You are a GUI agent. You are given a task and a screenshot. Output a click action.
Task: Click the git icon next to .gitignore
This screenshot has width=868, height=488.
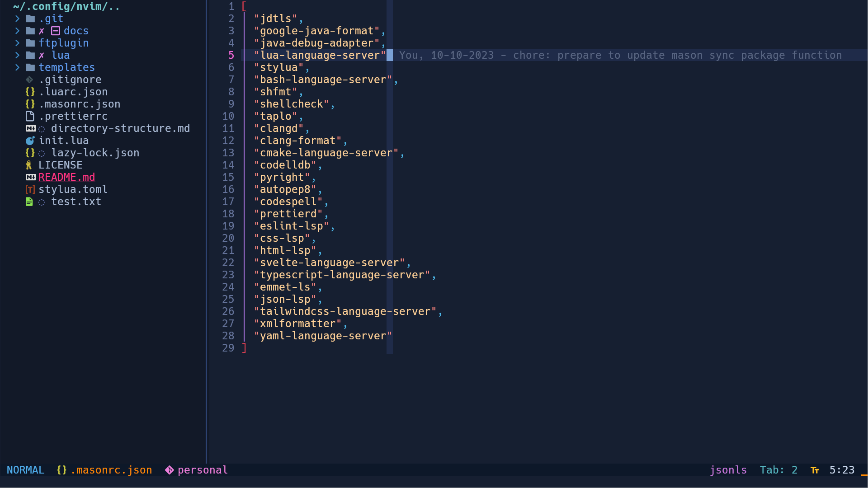29,80
